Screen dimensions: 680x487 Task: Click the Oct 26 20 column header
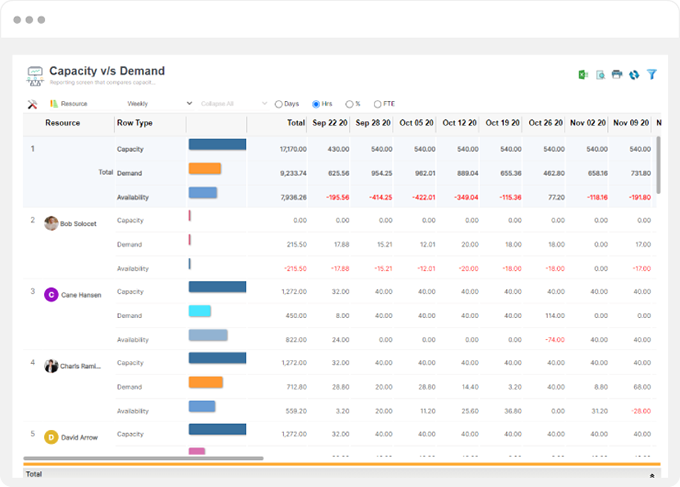point(546,123)
